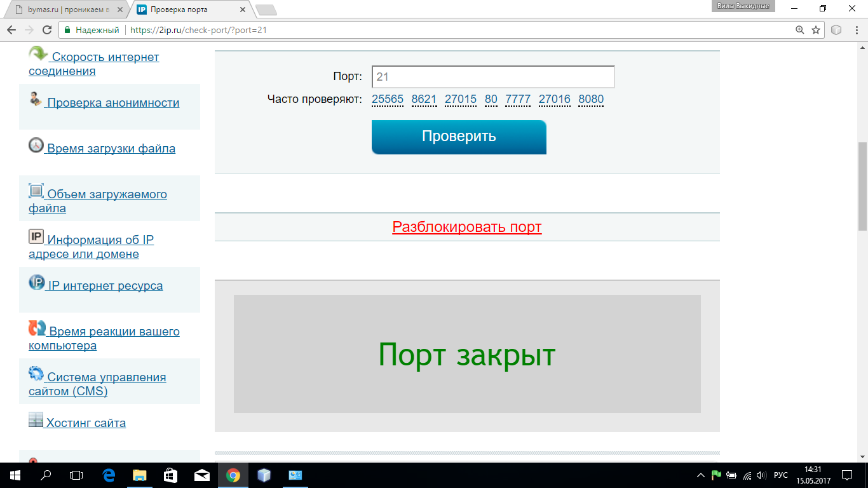Click the Порт input field
Viewport: 868px width, 488px height.
pyautogui.click(x=493, y=77)
